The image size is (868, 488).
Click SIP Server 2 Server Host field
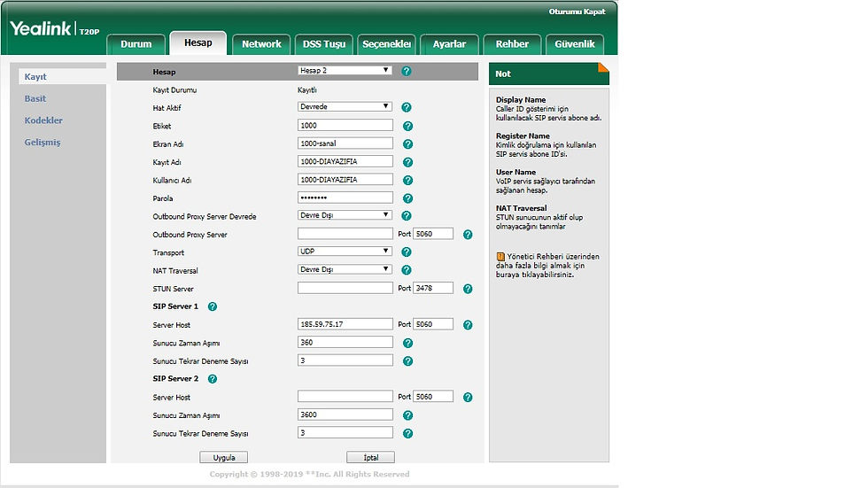coord(345,396)
